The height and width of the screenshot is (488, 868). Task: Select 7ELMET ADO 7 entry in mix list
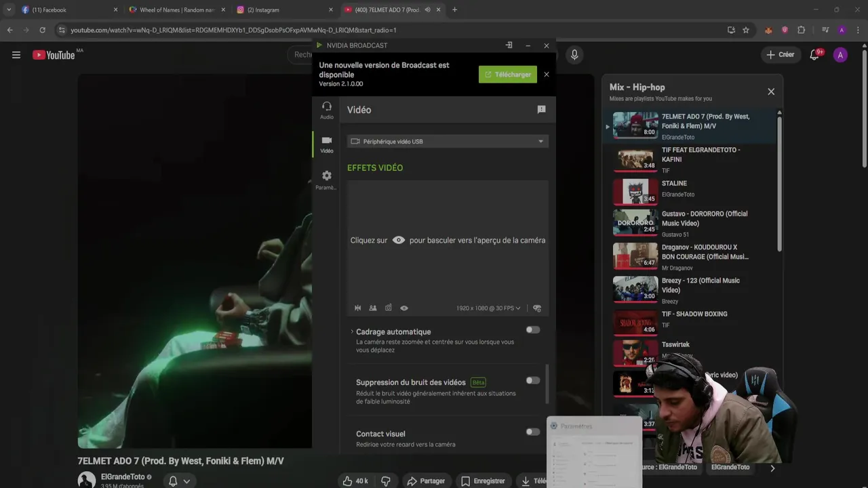690,126
